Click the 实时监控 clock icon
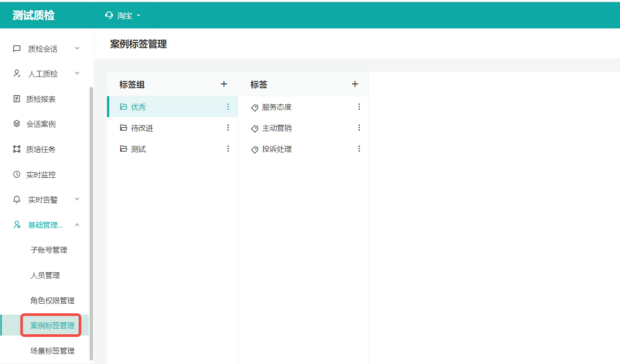 pyautogui.click(x=17, y=174)
